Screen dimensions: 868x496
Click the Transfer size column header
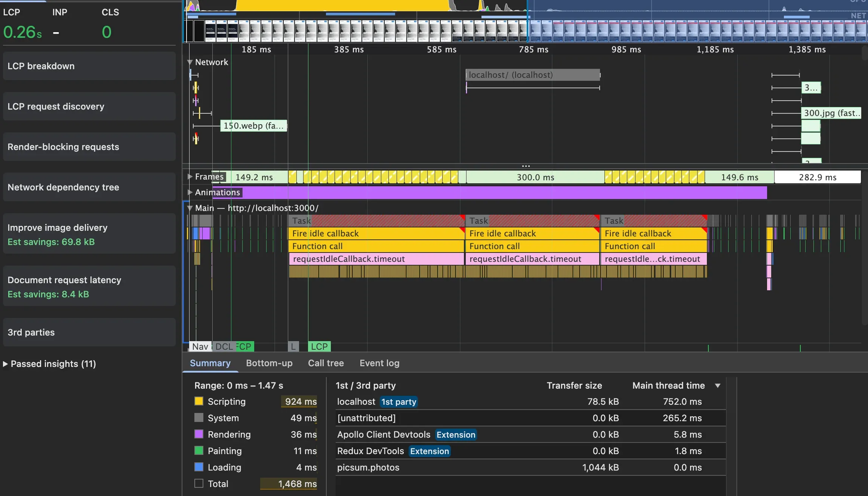point(574,385)
